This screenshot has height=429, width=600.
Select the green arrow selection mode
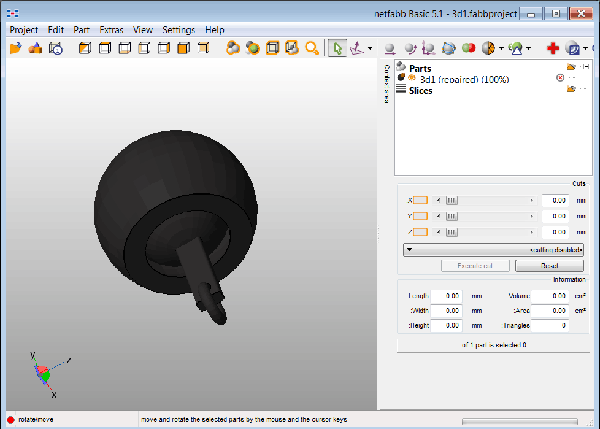pyautogui.click(x=337, y=48)
